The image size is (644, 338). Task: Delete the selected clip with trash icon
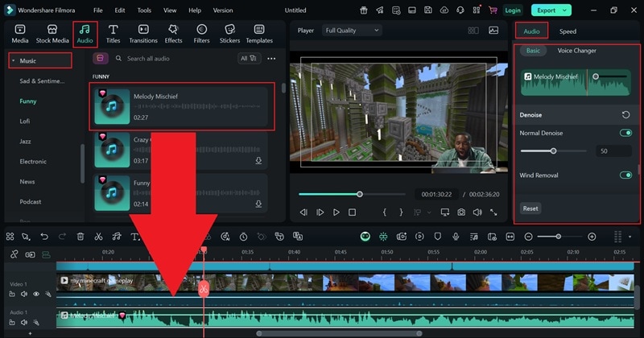click(80, 237)
